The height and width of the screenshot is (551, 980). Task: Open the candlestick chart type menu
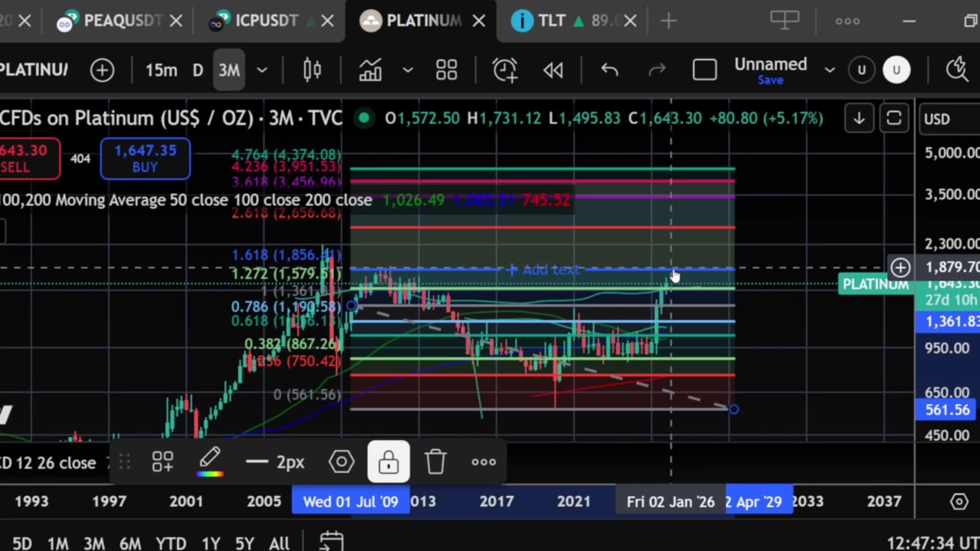click(x=312, y=70)
